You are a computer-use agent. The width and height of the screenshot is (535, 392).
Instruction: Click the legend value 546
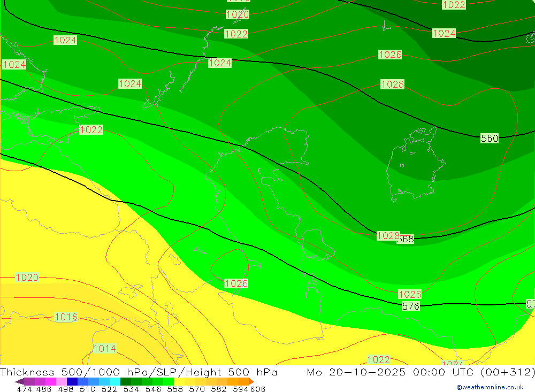(x=153, y=389)
